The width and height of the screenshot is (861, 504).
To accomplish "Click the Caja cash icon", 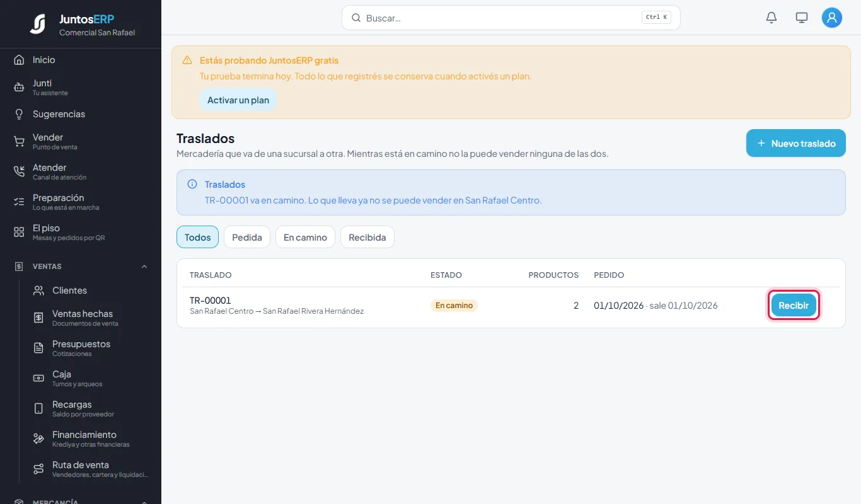I will [x=38, y=379].
